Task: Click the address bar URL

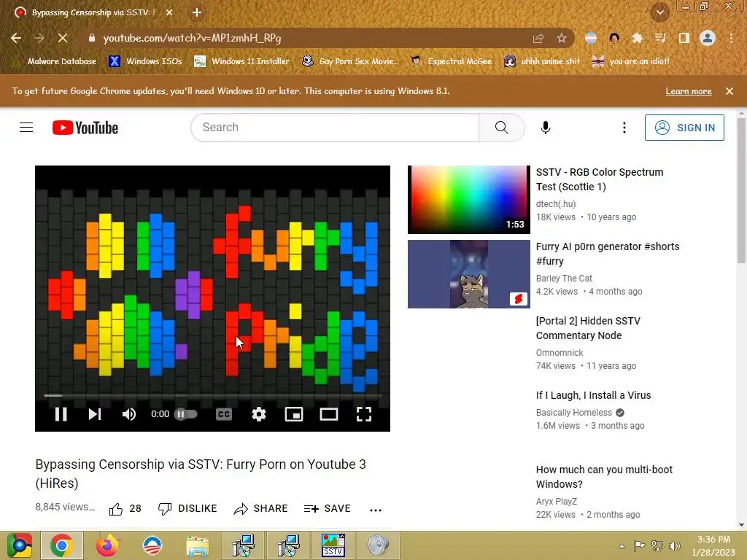Action: [x=192, y=38]
